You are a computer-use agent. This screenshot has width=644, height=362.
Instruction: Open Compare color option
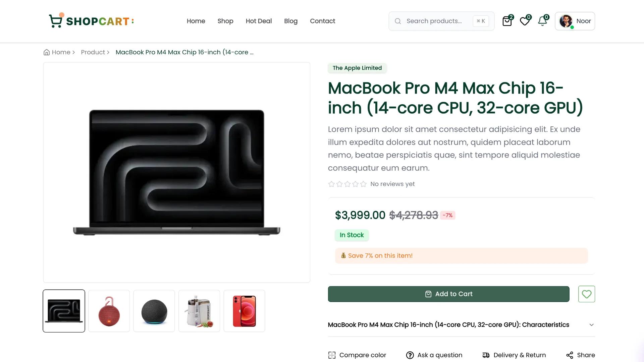pyautogui.click(x=357, y=355)
